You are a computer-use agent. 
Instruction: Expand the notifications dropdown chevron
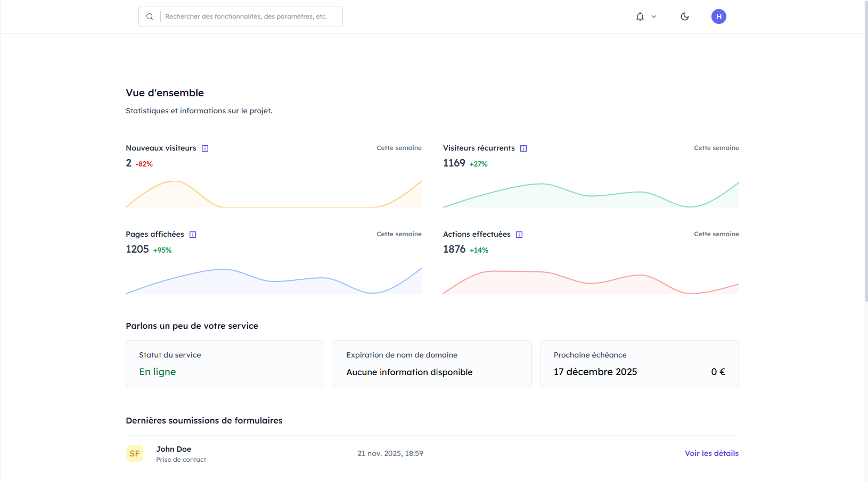(654, 16)
